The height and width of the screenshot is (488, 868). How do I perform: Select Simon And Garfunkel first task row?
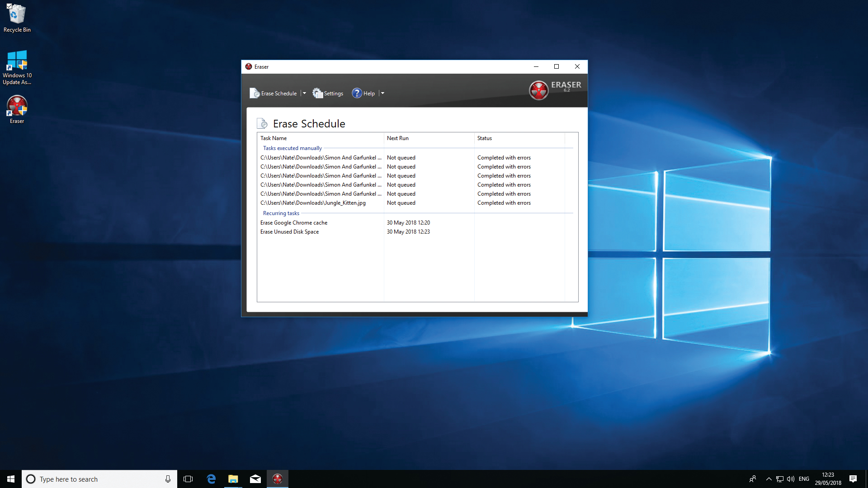pos(321,157)
